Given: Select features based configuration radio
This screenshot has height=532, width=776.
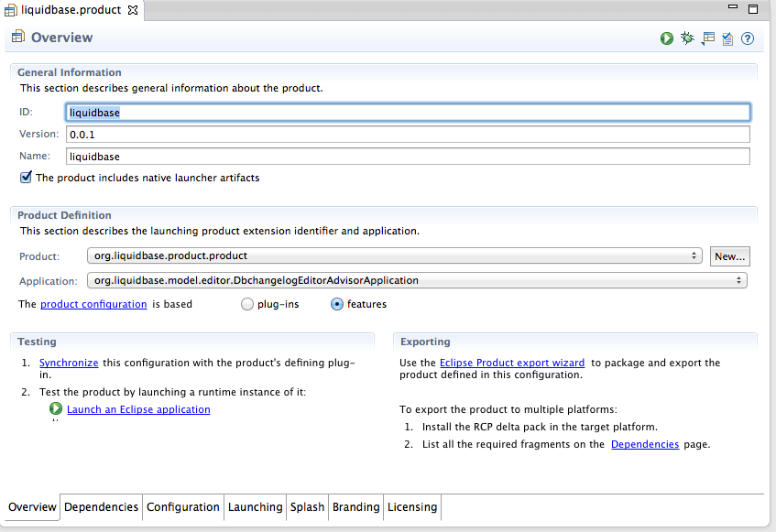Looking at the screenshot, I should pyautogui.click(x=336, y=304).
